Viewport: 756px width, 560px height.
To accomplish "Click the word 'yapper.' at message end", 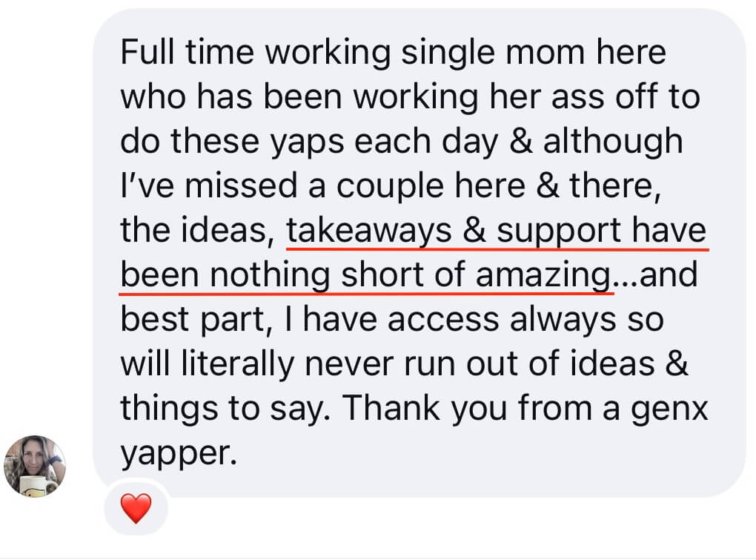I will 179,453.
